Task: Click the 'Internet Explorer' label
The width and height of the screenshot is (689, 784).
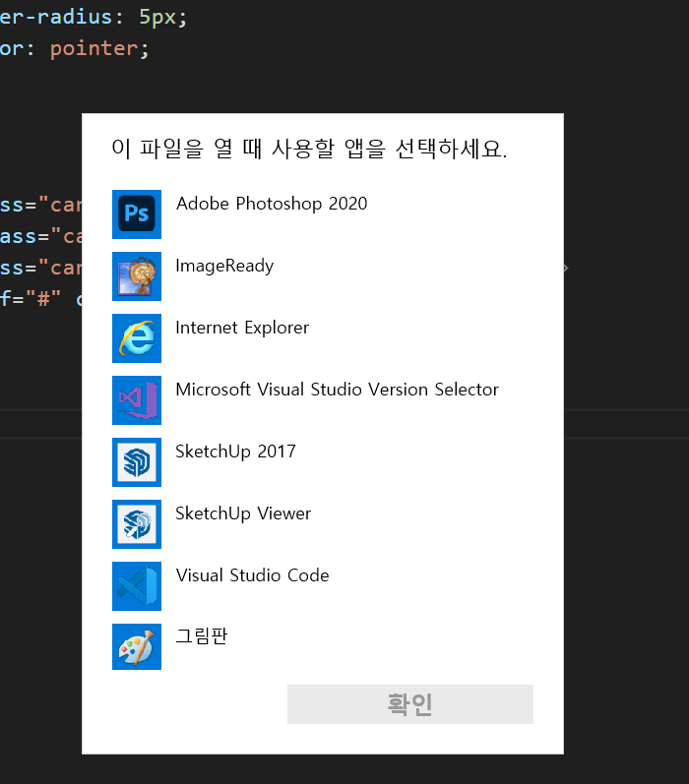Action: pyautogui.click(x=242, y=328)
